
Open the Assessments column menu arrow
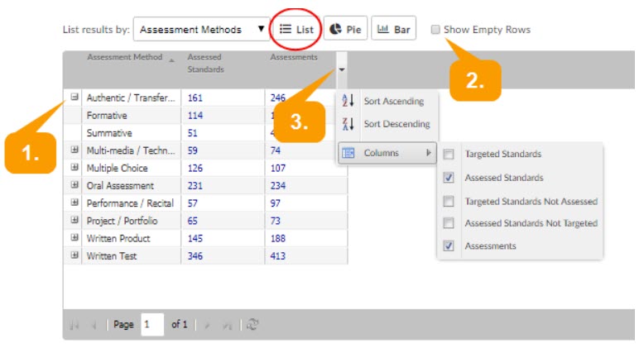pos(341,70)
